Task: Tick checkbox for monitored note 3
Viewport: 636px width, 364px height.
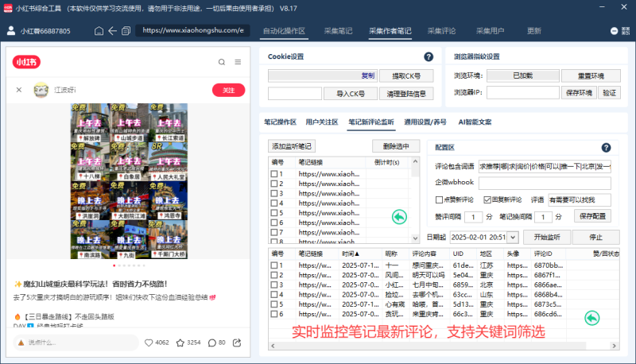Action: click(x=274, y=193)
